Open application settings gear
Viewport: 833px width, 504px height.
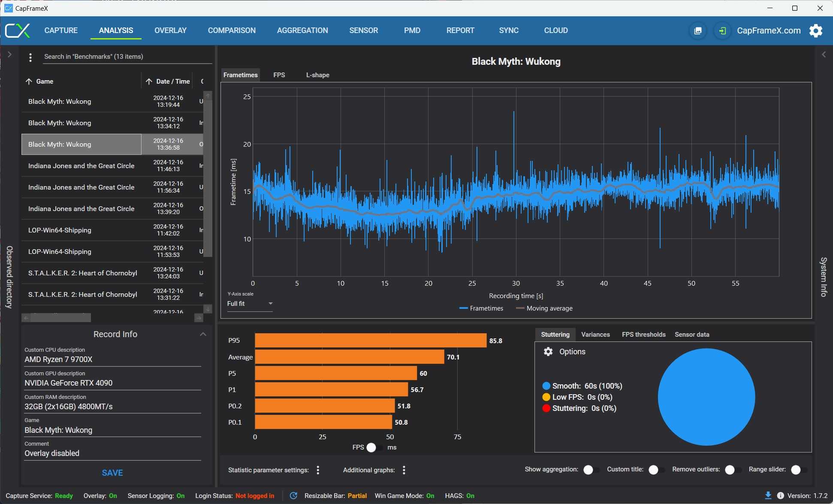tap(816, 30)
